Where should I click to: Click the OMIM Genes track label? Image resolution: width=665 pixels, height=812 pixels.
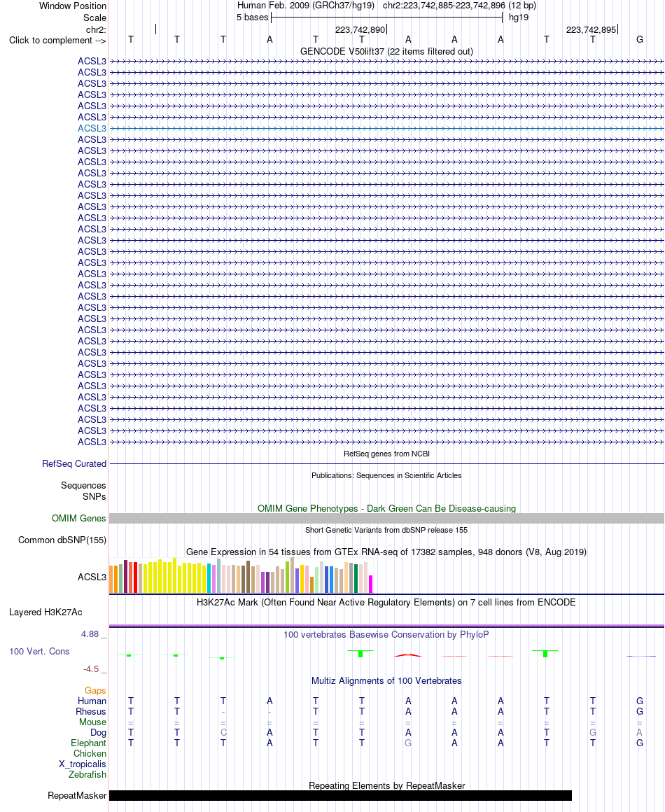coord(78,519)
